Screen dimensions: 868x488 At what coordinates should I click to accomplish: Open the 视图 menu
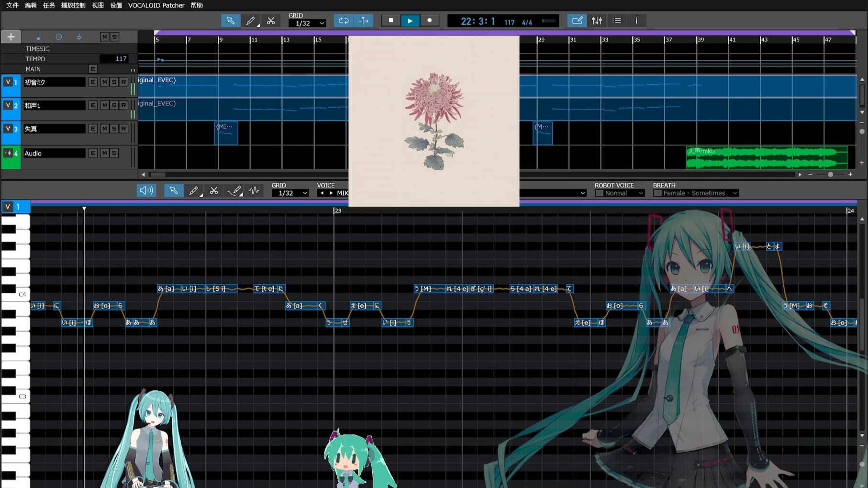coord(98,5)
